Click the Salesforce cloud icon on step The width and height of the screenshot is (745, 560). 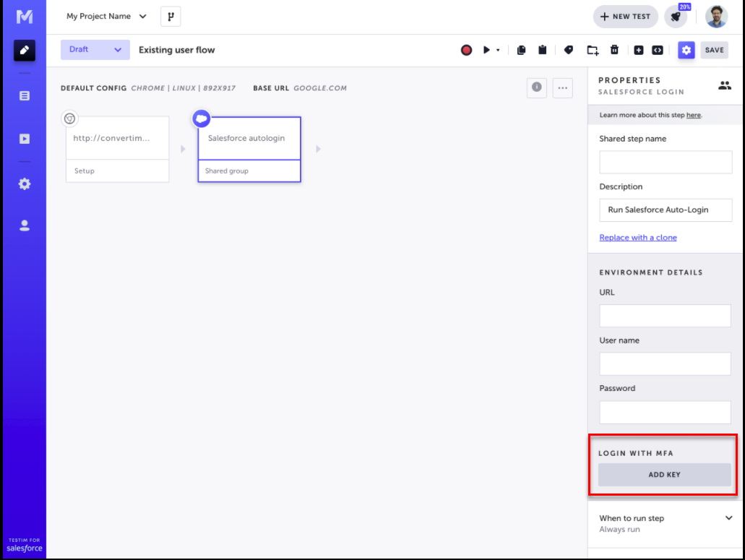[202, 119]
